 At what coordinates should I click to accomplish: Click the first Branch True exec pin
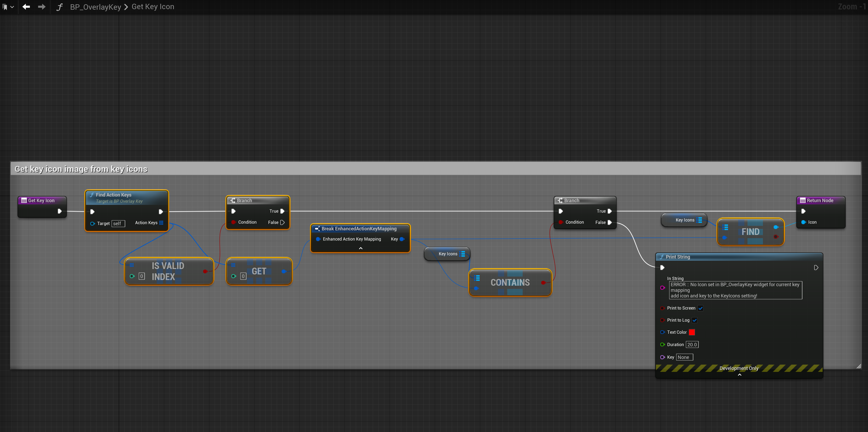[x=282, y=211]
